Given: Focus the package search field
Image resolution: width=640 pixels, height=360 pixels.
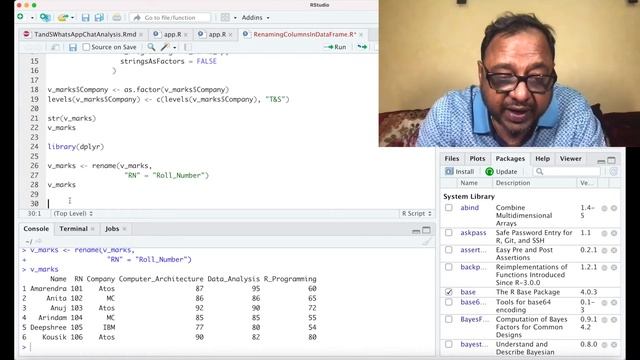Looking at the screenshot, I should coord(567,171).
